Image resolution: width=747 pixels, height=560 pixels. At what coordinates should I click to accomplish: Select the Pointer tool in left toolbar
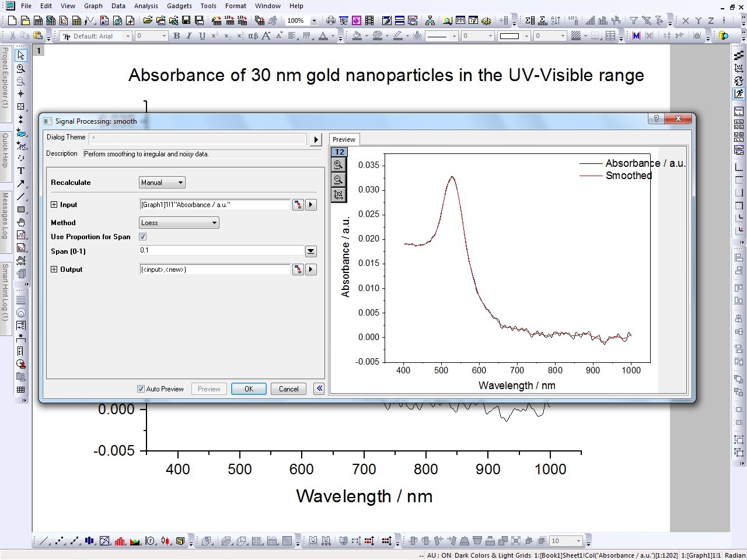tap(21, 55)
